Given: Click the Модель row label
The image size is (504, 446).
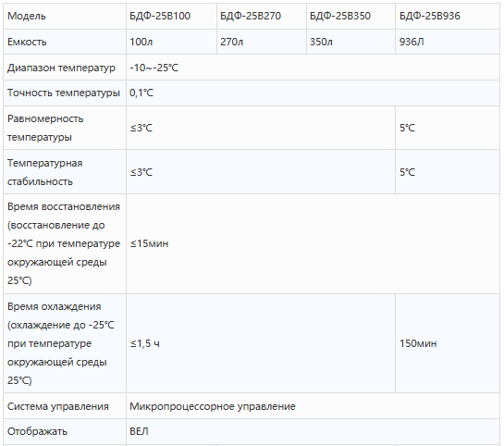Looking at the screenshot, I should (27, 16).
